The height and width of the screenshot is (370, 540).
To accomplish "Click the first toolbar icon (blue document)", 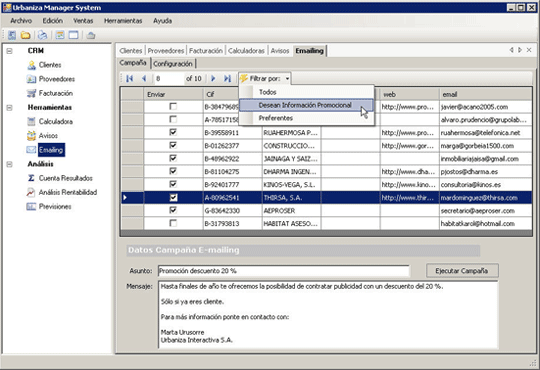I will coord(12,35).
